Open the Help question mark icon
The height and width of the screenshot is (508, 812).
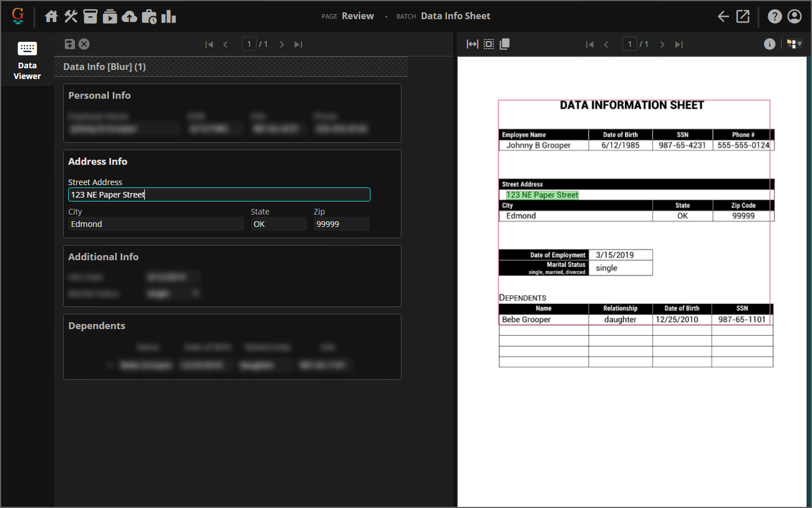775,16
